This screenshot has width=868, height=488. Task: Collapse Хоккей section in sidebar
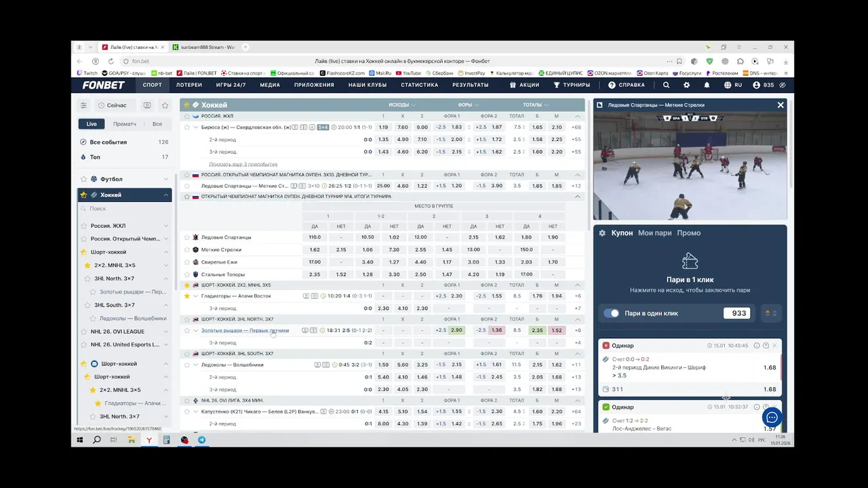165,195
